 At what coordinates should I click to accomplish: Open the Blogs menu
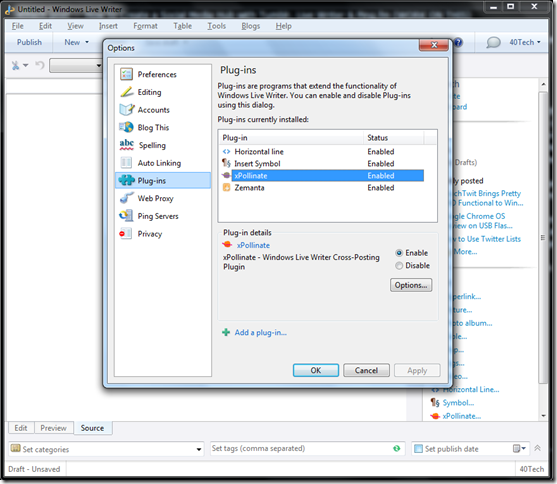(x=250, y=26)
